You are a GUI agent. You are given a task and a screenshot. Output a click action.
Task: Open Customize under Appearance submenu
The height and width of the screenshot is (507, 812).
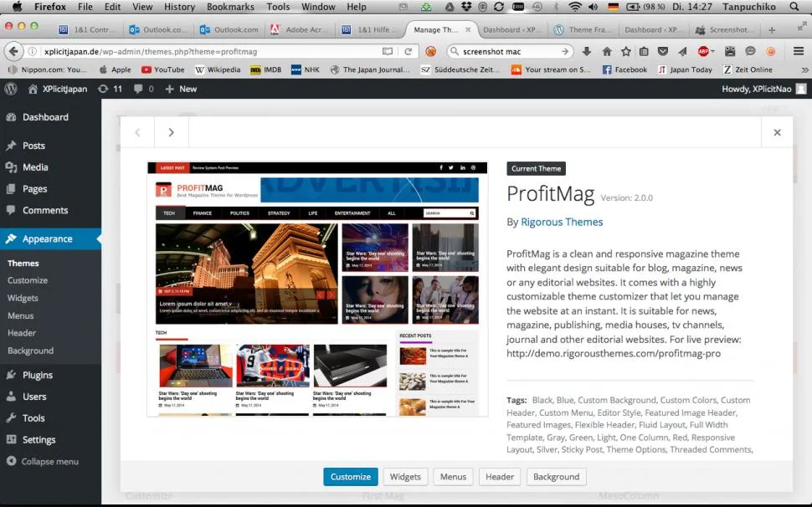[28, 280]
